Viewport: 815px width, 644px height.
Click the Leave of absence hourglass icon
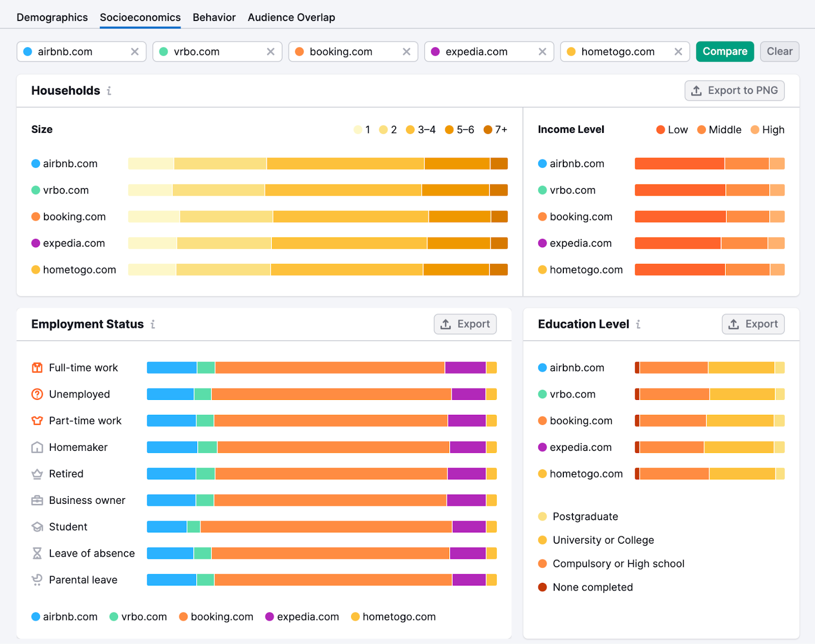pyautogui.click(x=37, y=553)
